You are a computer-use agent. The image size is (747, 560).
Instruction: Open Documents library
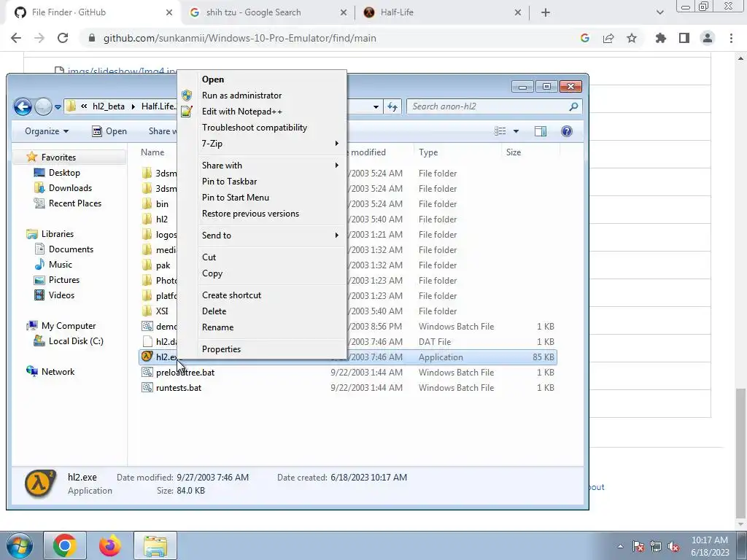pos(64,249)
